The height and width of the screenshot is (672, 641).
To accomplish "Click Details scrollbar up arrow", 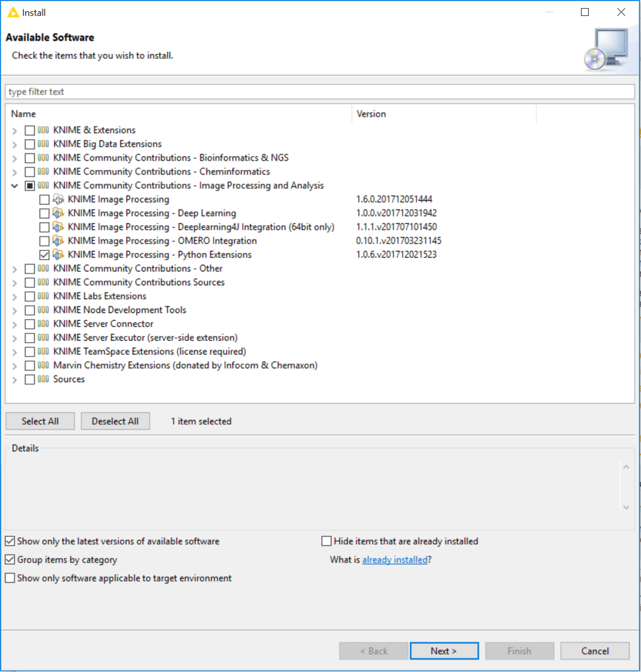I will (x=626, y=467).
